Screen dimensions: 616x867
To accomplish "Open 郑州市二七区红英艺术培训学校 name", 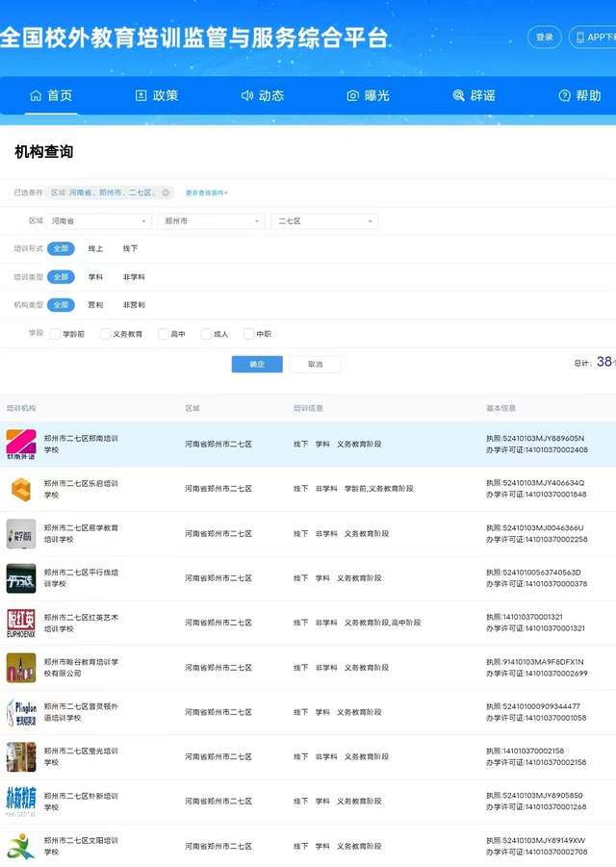I will [81, 624].
